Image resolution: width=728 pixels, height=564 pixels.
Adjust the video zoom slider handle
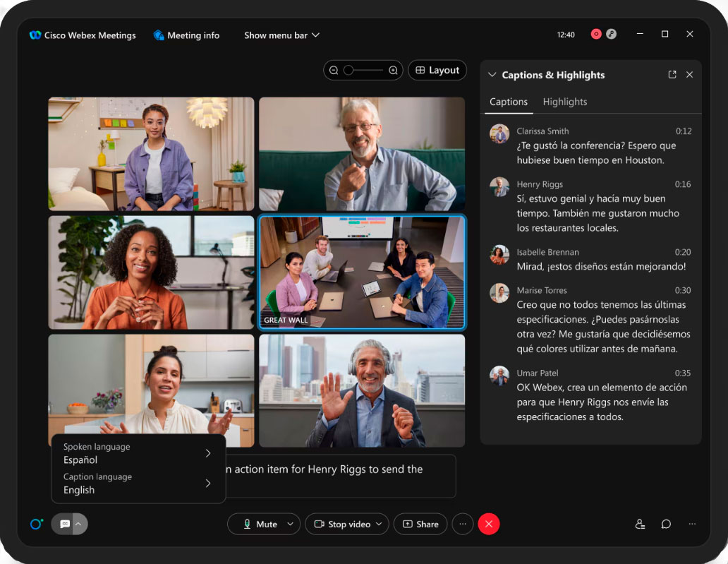348,70
